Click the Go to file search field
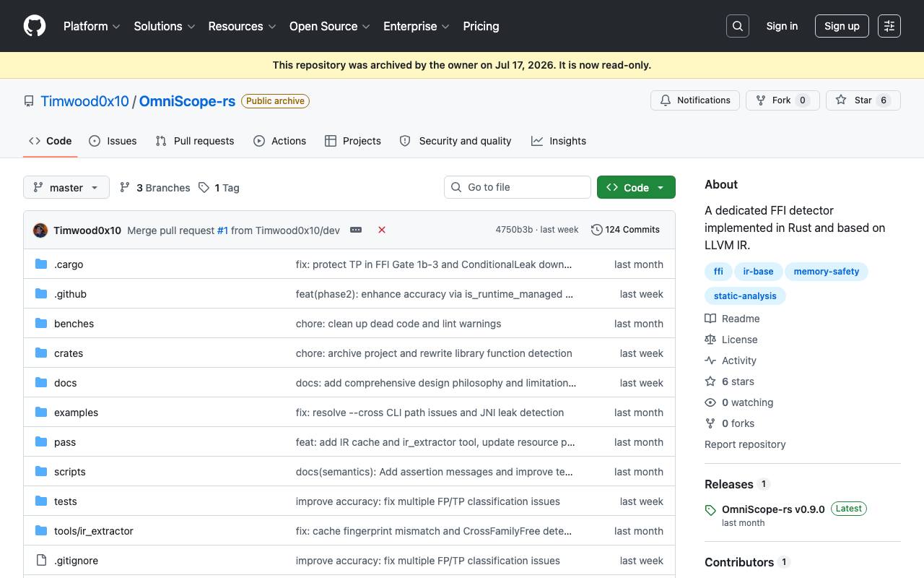The height and width of the screenshot is (578, 924). 518,187
